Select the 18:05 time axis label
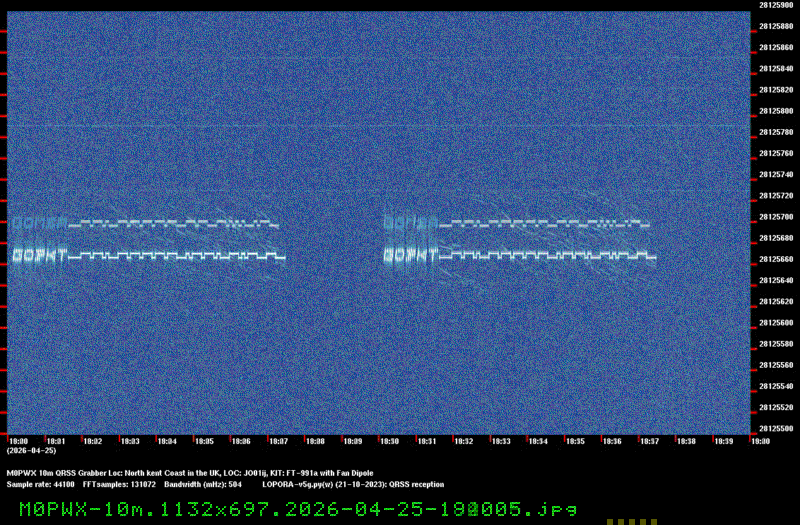Viewport: 800px width, 525px height. [204, 441]
